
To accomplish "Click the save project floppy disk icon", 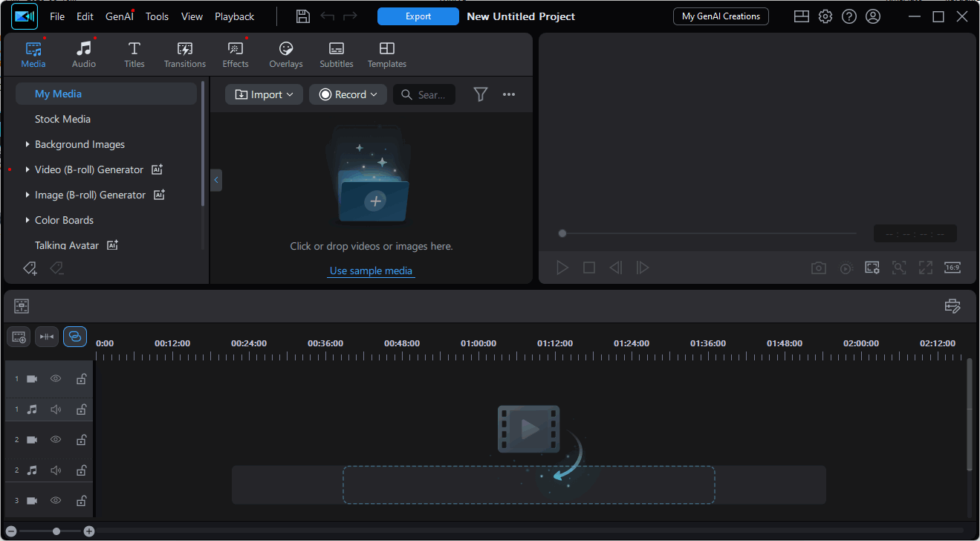I will pyautogui.click(x=302, y=16).
